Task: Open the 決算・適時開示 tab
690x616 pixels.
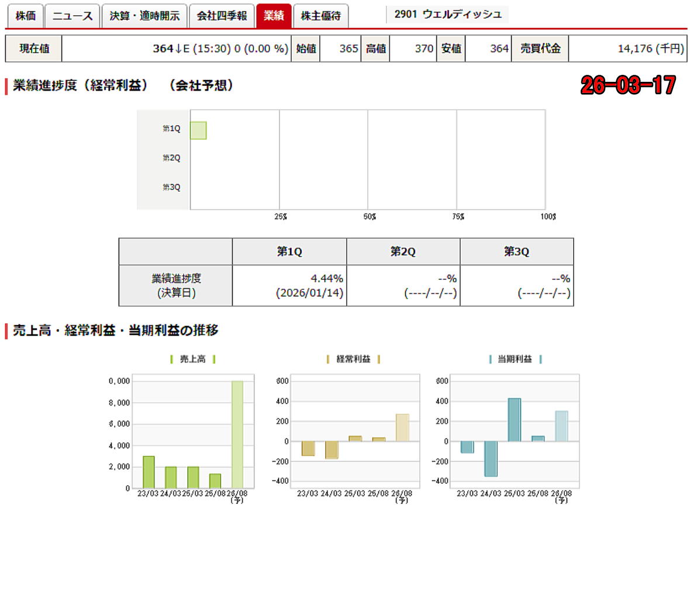Action: (144, 16)
